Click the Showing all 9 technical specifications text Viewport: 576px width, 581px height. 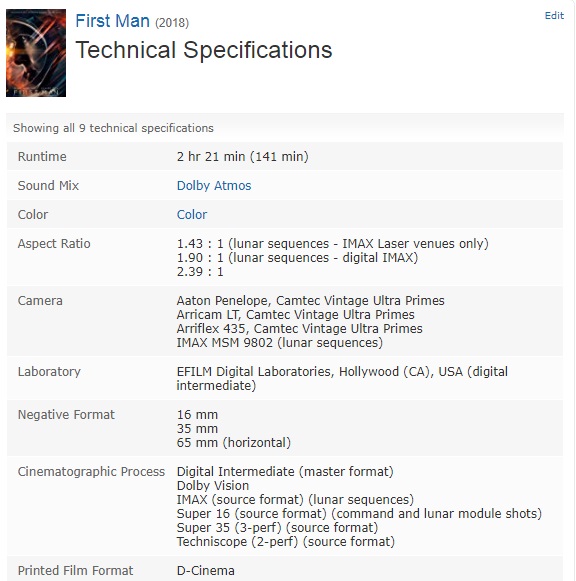coord(113,128)
